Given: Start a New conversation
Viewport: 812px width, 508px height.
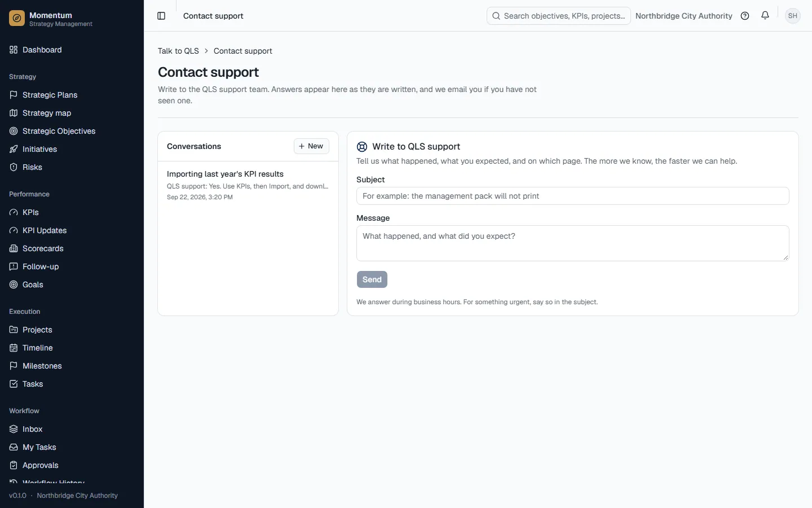Looking at the screenshot, I should 311,146.
